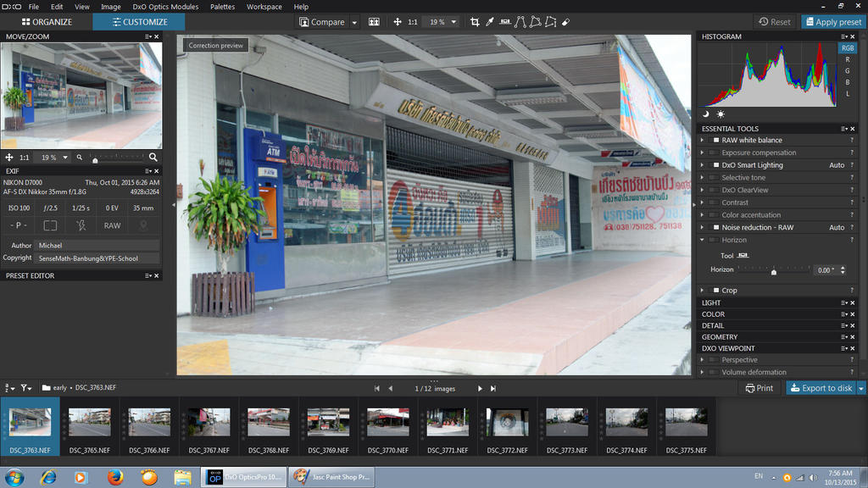Click the Horizon angle slider
868x488 pixels.
773,270
